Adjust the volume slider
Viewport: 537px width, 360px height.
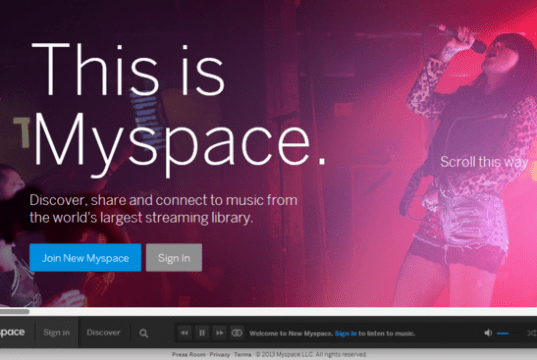508,333
